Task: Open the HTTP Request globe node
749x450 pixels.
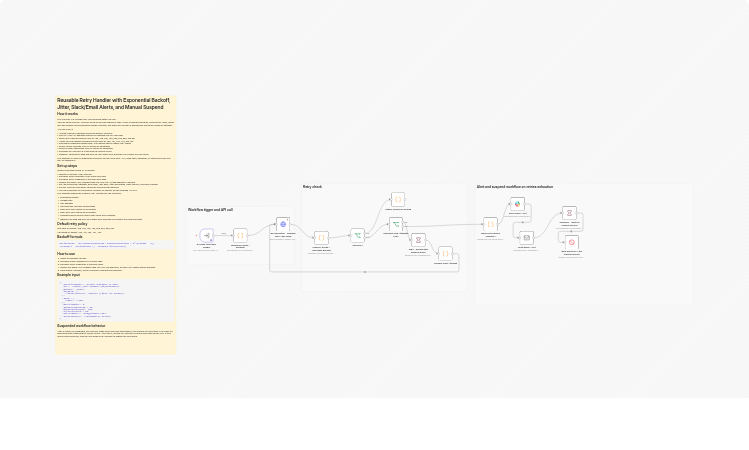Action: 283,224
